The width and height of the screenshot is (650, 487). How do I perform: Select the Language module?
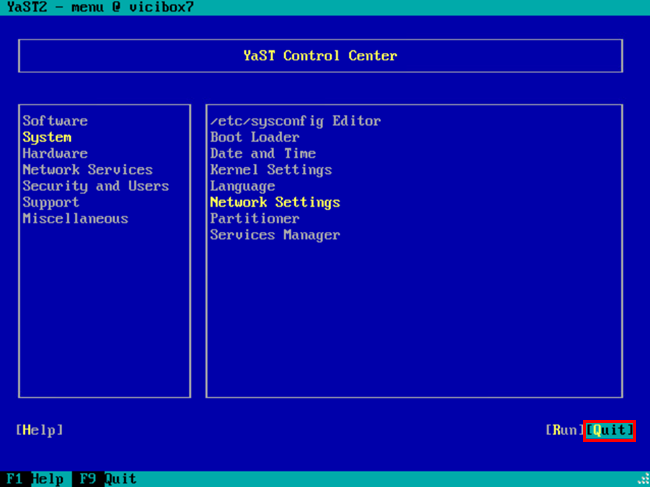[x=243, y=186]
